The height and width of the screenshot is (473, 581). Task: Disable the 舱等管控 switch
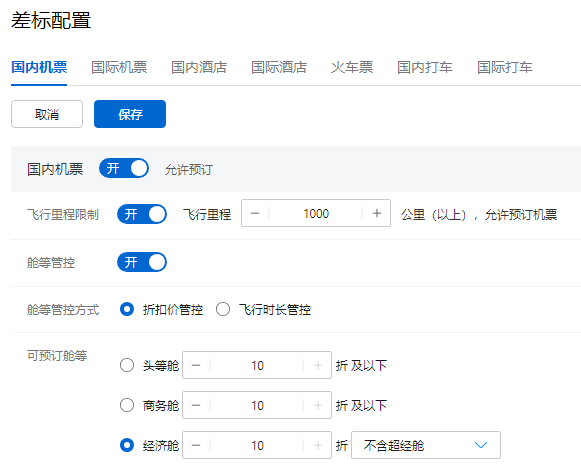pyautogui.click(x=142, y=262)
